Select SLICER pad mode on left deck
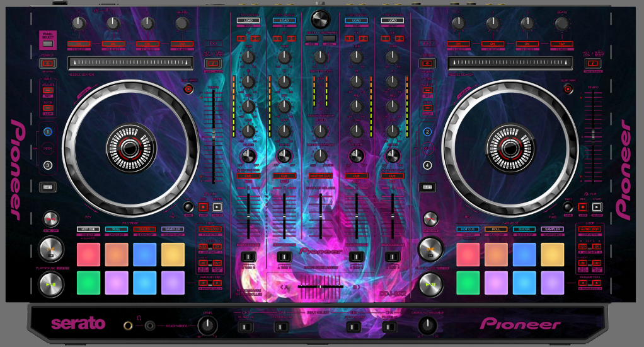Image resolution: width=644 pixels, height=347 pixels. coord(144,229)
